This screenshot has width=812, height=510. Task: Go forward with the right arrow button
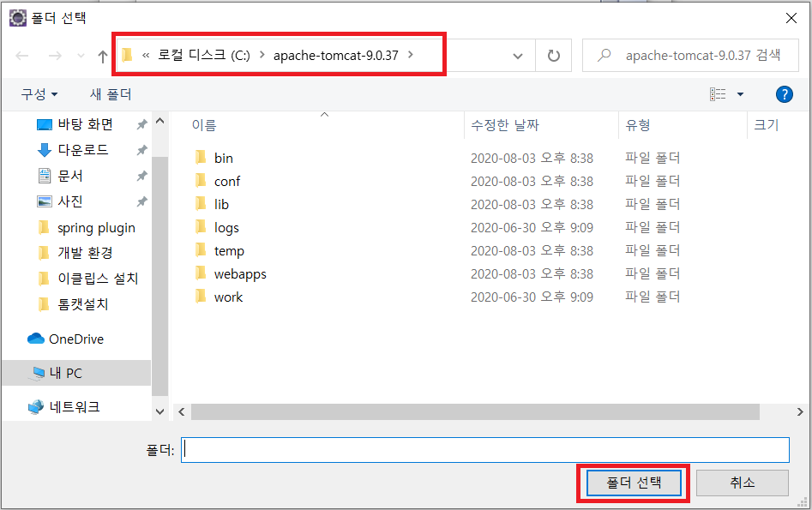55,56
